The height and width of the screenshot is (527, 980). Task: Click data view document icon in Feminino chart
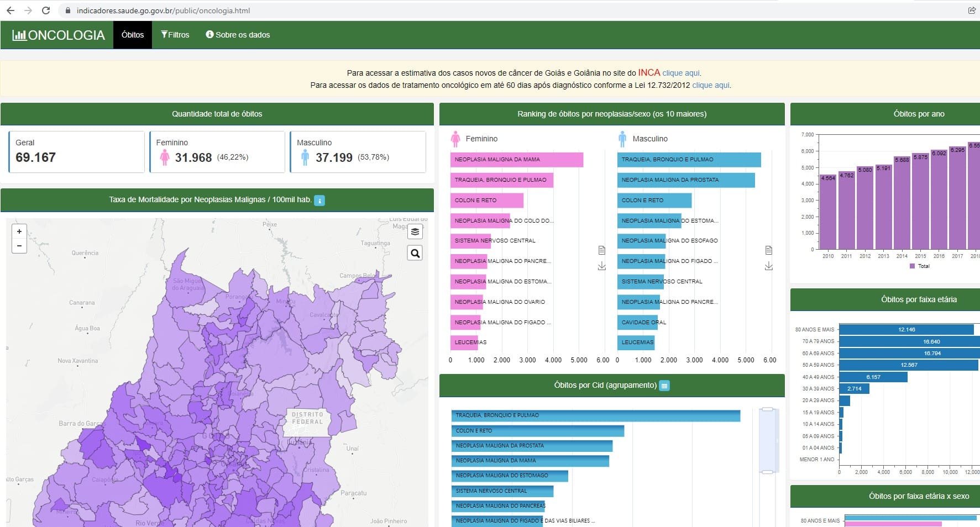click(x=602, y=250)
